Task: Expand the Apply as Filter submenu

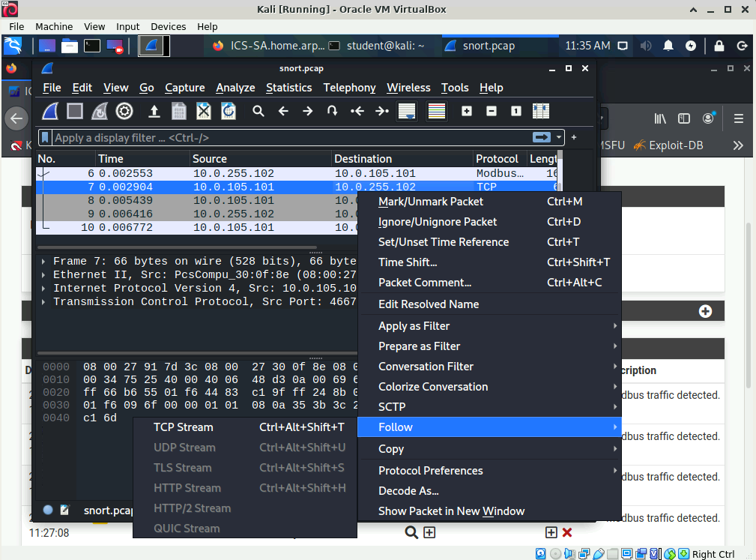Action: click(x=489, y=326)
